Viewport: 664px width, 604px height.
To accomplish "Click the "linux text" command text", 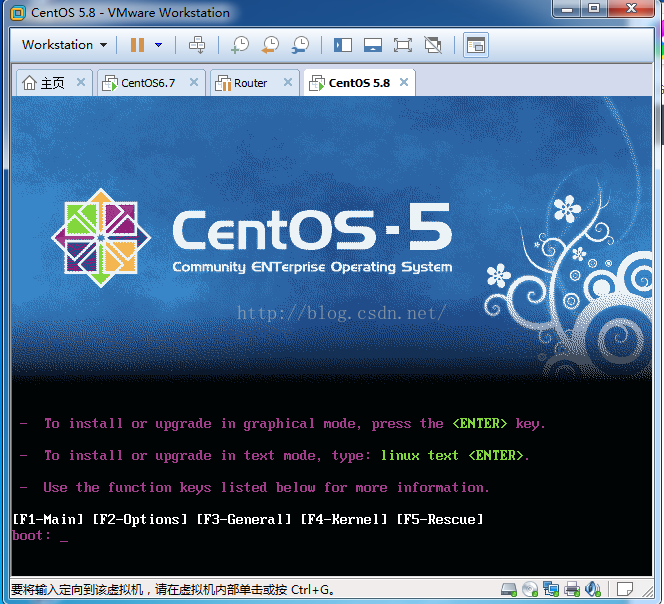I will click(419, 455).
